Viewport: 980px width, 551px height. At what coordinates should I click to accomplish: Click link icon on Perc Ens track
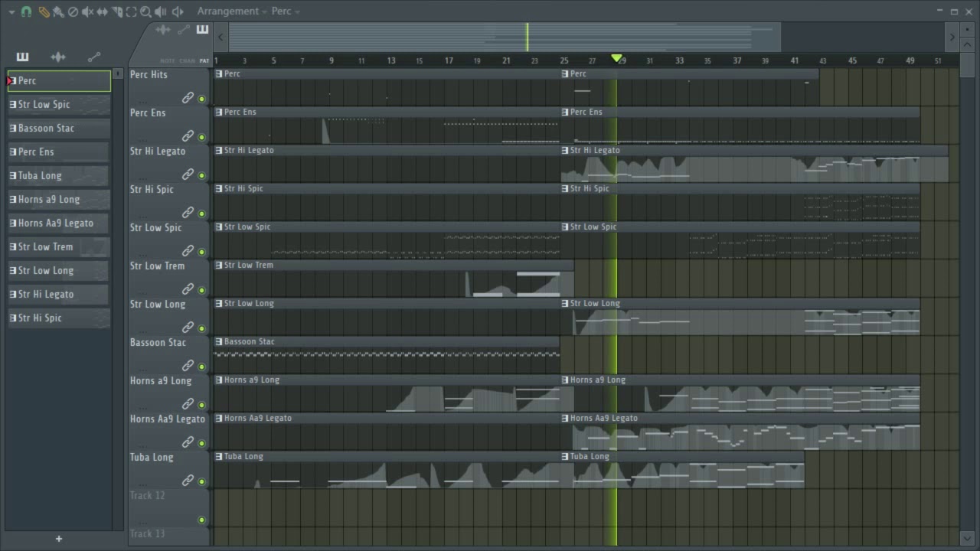coord(188,136)
